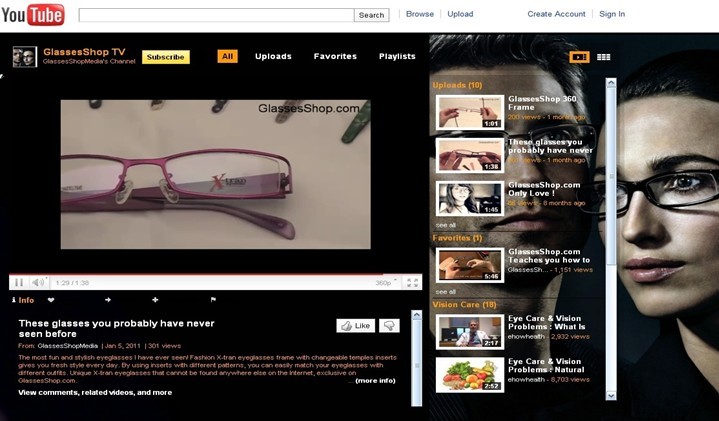
Task: Click 'GlassesShop.com Teaches you how to' title
Action: click(x=549, y=256)
